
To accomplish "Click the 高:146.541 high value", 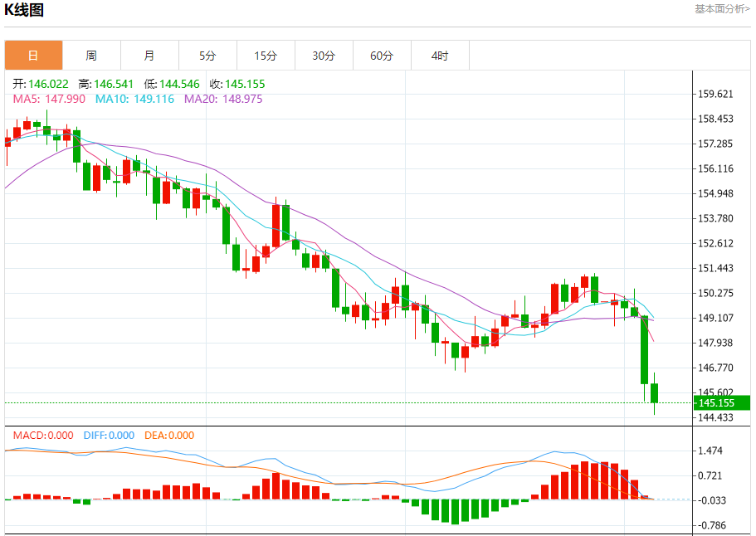I will (x=105, y=84).
